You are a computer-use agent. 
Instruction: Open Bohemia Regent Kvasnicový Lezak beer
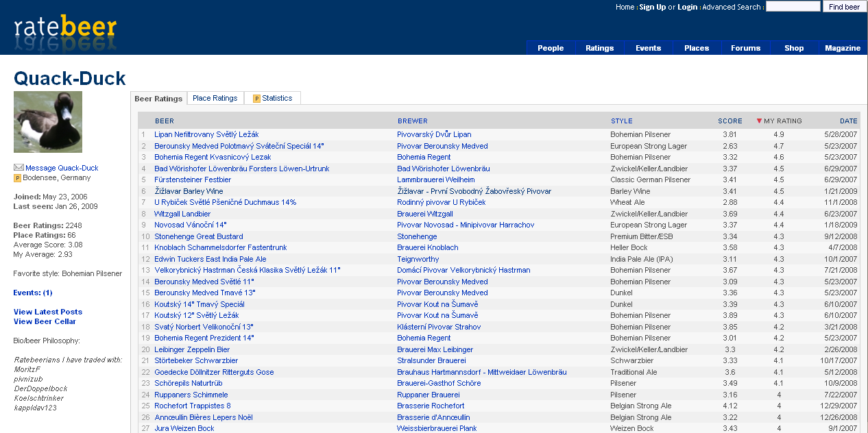[x=213, y=158]
